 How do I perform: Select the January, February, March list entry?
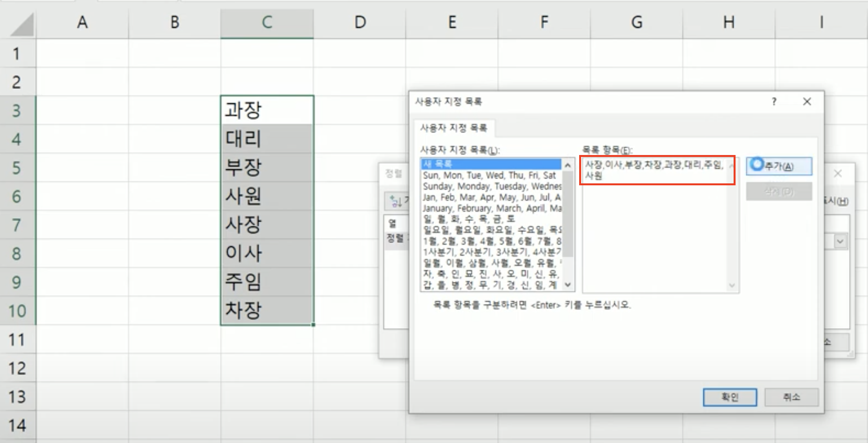491,208
